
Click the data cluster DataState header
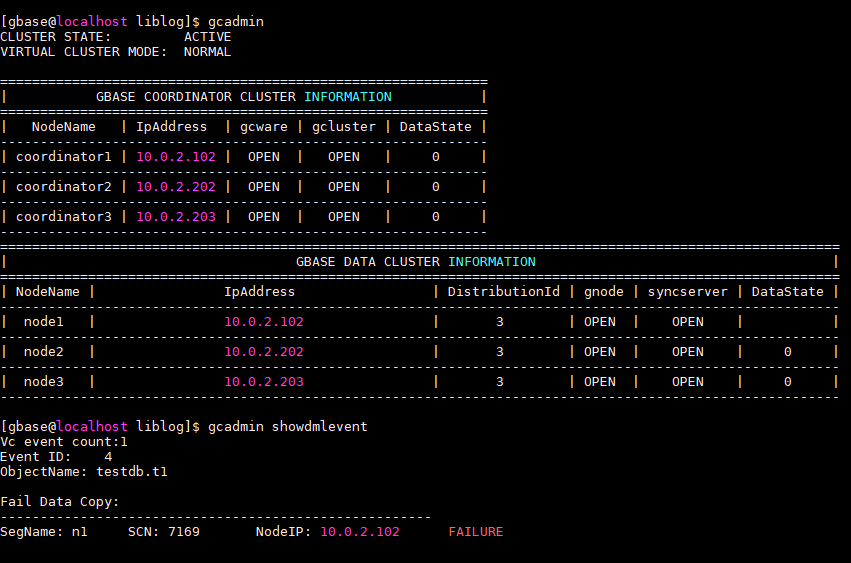pos(788,292)
